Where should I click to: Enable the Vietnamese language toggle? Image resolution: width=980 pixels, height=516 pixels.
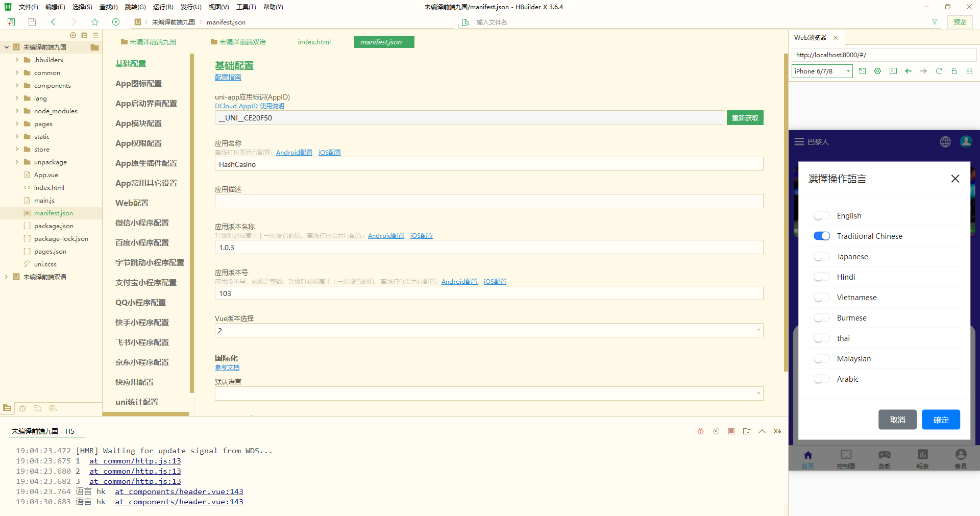tap(822, 298)
